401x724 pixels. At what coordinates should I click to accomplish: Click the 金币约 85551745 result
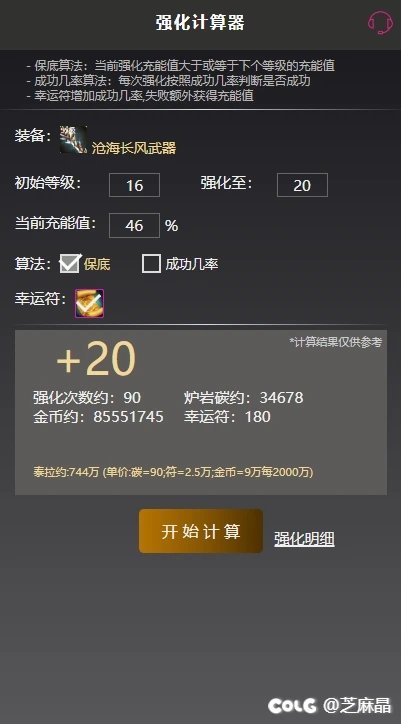click(x=98, y=417)
